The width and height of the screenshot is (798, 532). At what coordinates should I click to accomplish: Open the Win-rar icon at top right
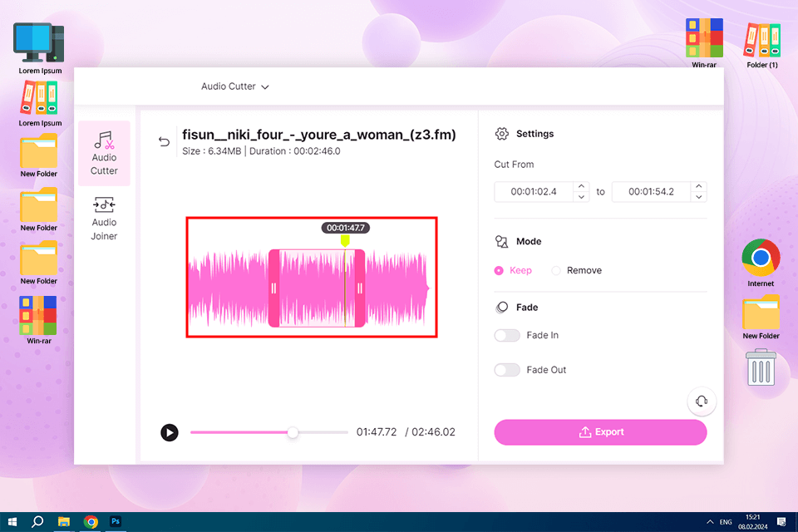704,42
